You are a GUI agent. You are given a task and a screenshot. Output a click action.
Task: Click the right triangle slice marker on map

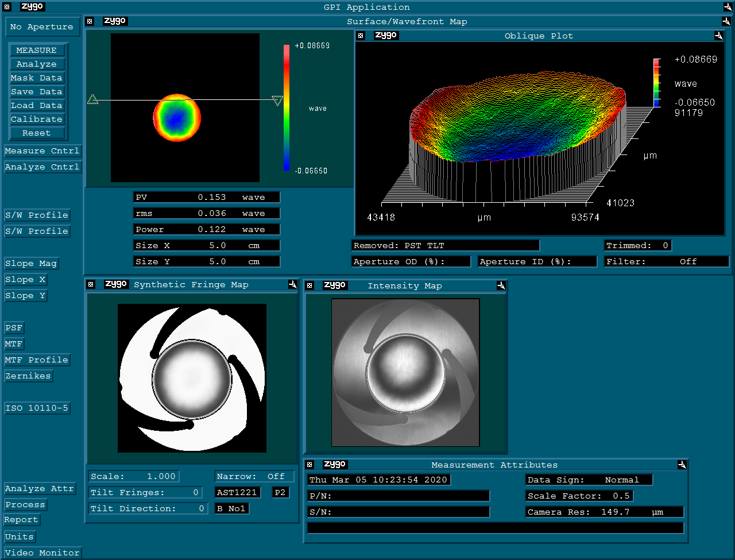277,101
